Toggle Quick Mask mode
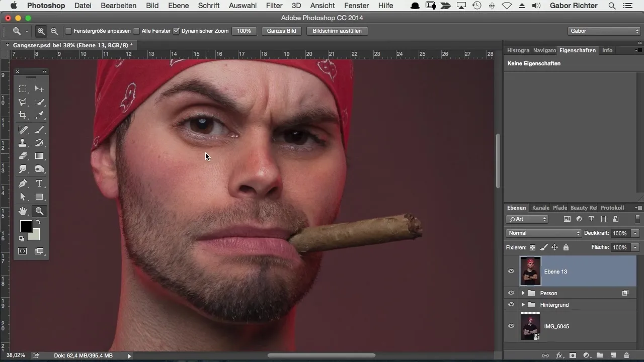Viewport: 644px width, 362px height. point(23,251)
